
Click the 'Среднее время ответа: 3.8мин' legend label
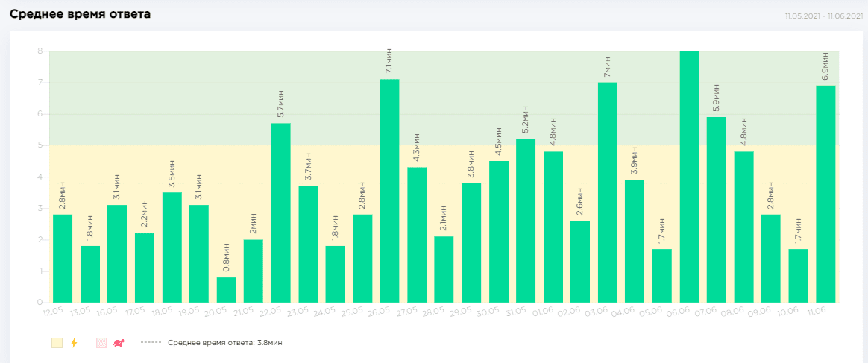(x=224, y=343)
